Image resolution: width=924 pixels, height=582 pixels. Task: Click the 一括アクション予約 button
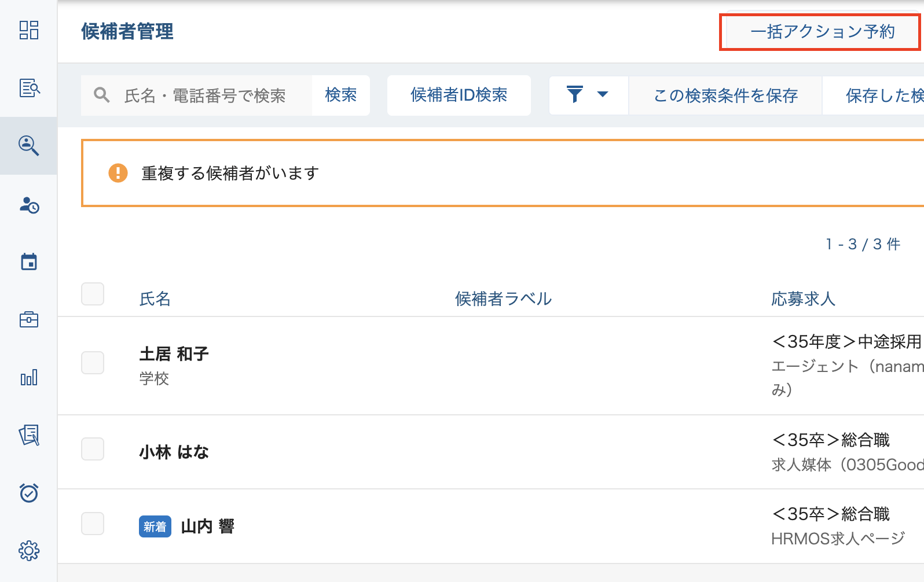coord(822,32)
